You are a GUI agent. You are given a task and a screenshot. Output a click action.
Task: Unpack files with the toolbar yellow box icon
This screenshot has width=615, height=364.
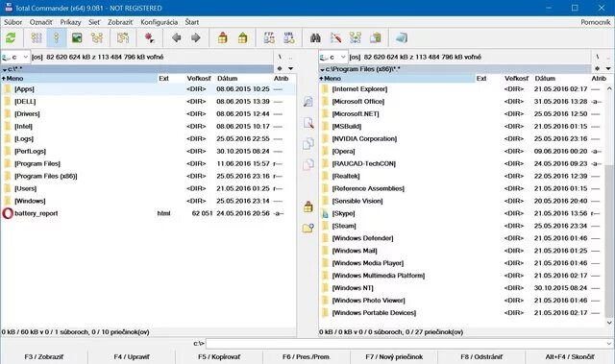tap(243, 38)
